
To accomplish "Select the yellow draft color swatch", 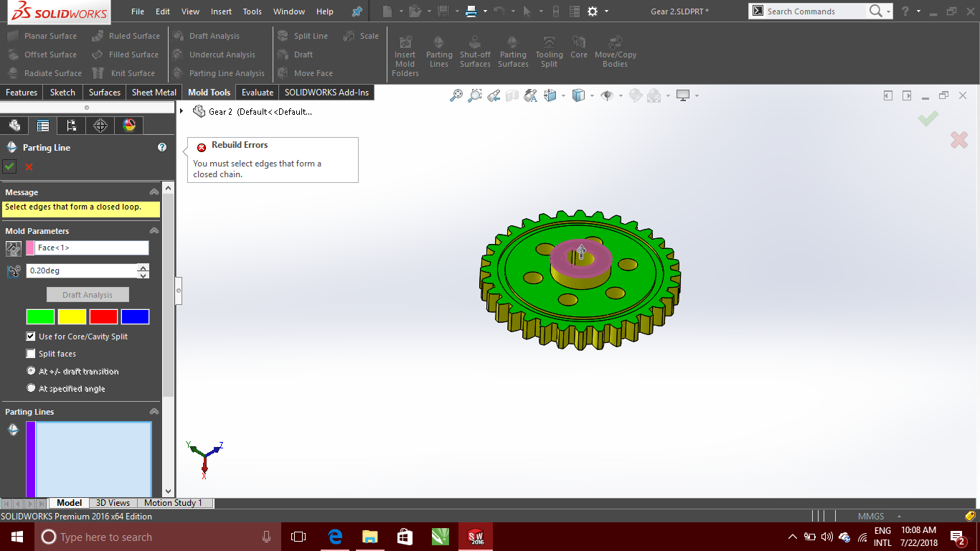I will (72, 316).
